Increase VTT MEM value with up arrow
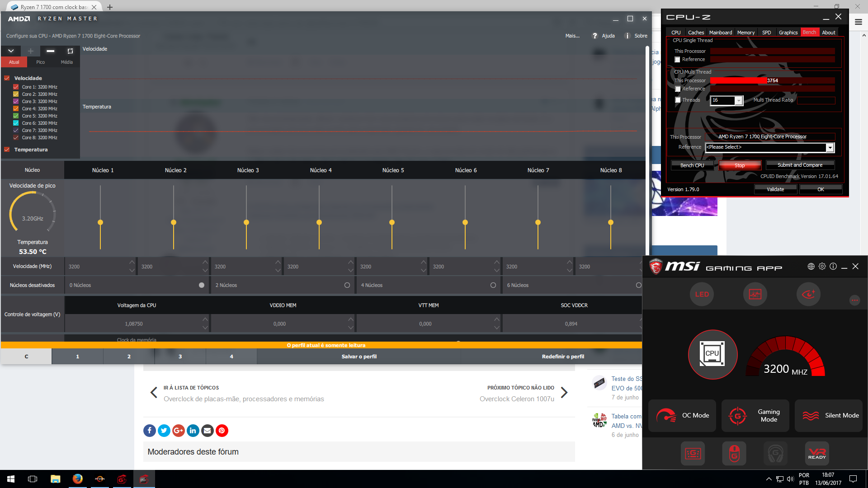Image resolution: width=868 pixels, height=488 pixels. tap(497, 319)
